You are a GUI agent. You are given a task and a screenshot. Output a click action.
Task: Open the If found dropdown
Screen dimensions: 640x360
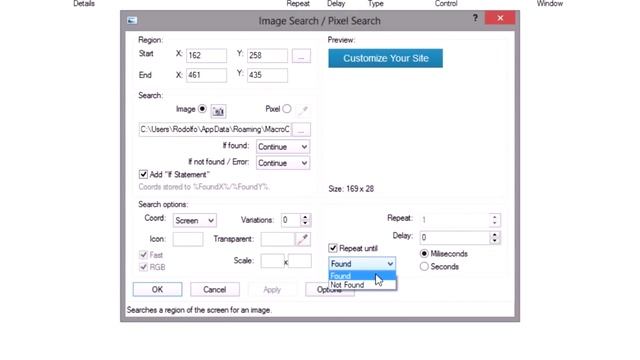(282, 147)
